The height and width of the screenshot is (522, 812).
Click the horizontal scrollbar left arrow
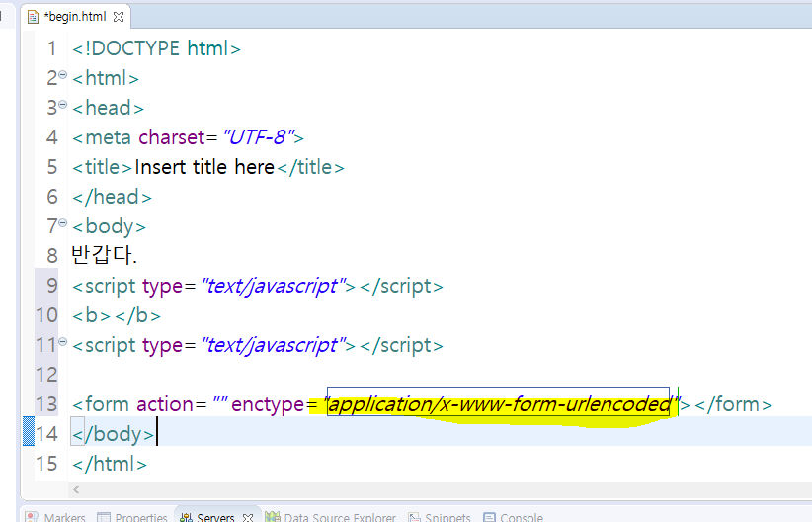76,489
